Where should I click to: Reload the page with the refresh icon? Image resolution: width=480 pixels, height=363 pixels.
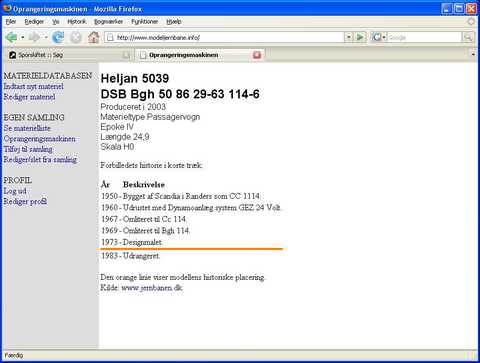tap(58, 37)
